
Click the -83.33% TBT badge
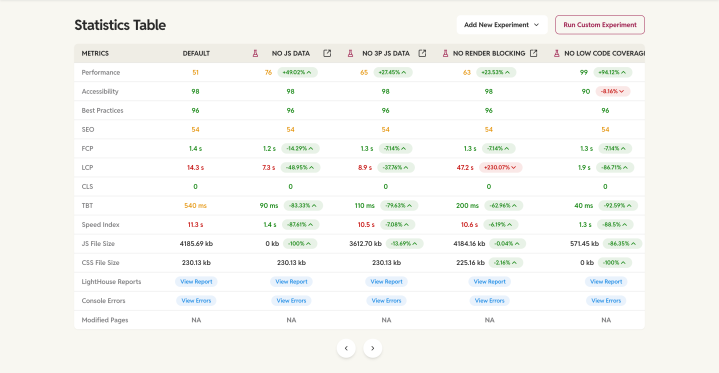[x=303, y=206]
